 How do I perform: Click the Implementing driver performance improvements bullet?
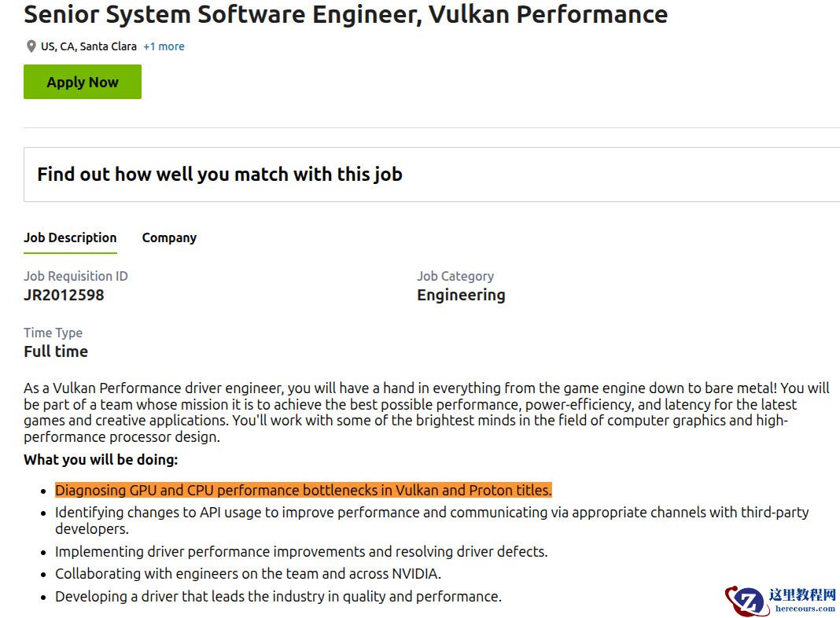click(x=301, y=551)
